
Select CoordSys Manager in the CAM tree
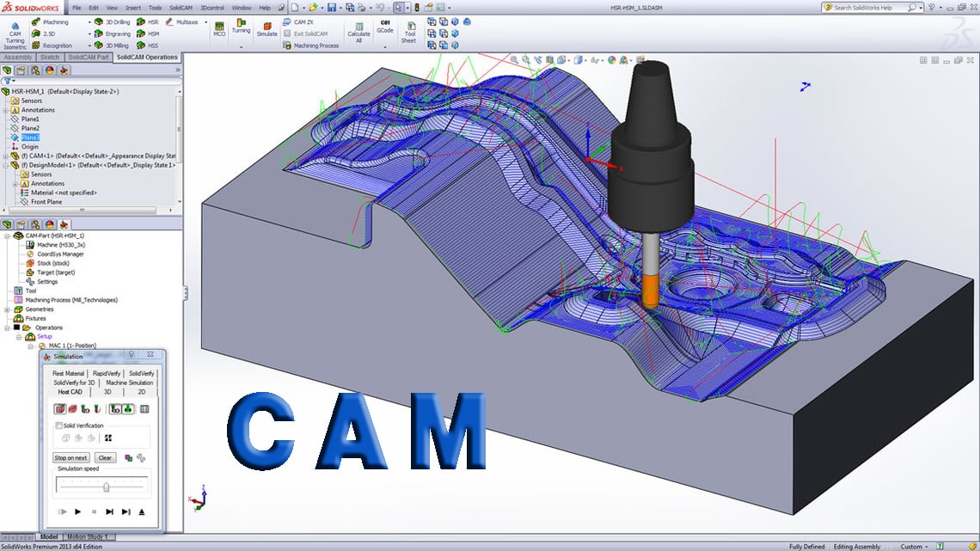(x=60, y=254)
